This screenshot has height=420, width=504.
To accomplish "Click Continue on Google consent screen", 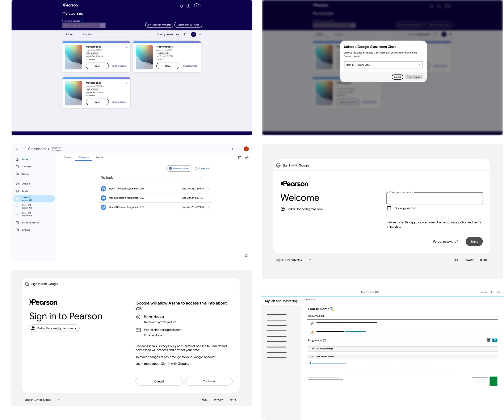I will tap(209, 381).
